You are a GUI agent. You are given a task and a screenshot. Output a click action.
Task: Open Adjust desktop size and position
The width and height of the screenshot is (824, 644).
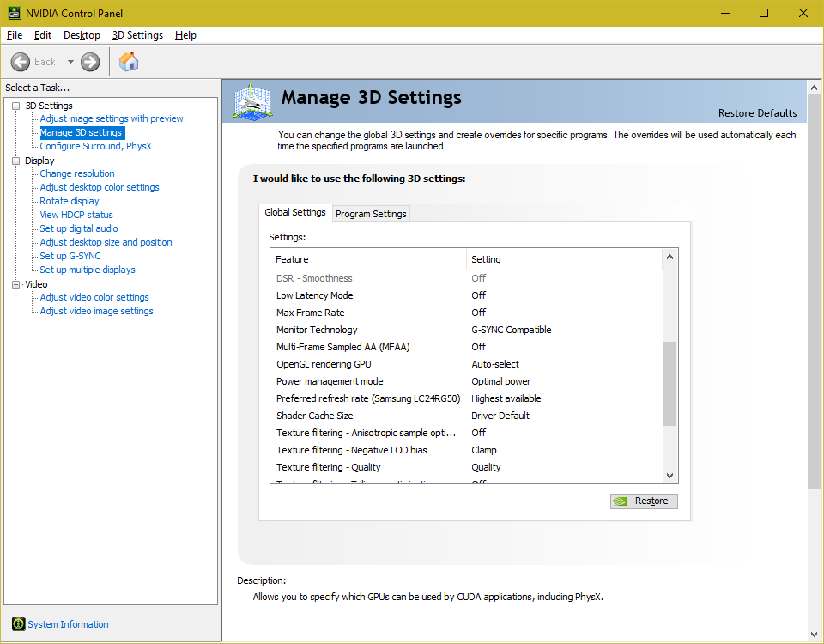coord(106,242)
